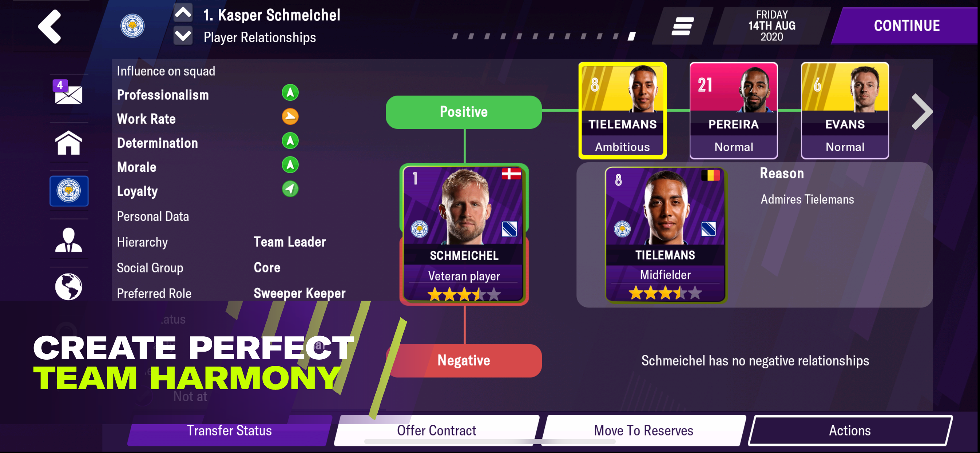Open the Leicester City club badge menu
Screen dimensions: 980x453
click(x=69, y=191)
